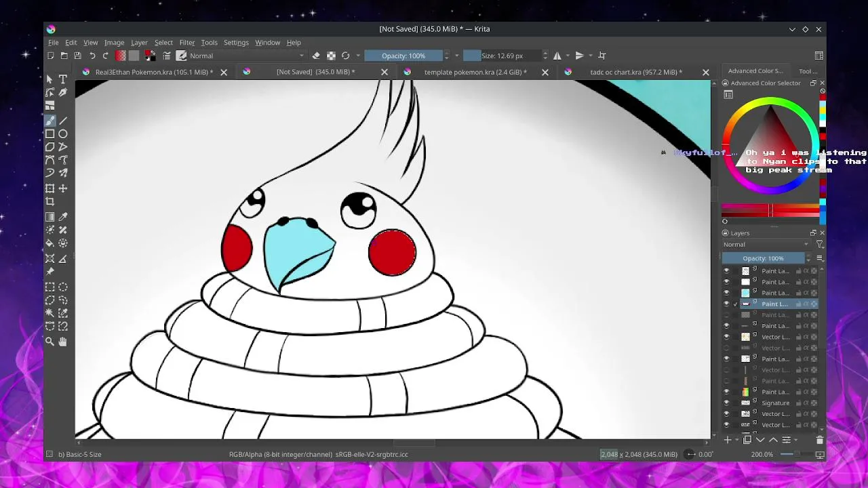Toggle eraser mode in the toolbar
The width and height of the screenshot is (868, 488).
(x=316, y=56)
